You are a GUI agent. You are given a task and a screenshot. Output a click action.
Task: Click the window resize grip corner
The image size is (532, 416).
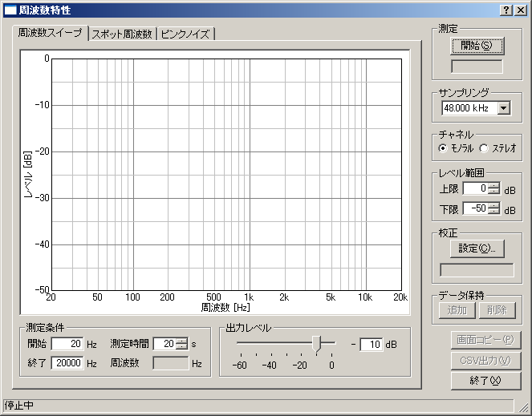click(x=523, y=407)
